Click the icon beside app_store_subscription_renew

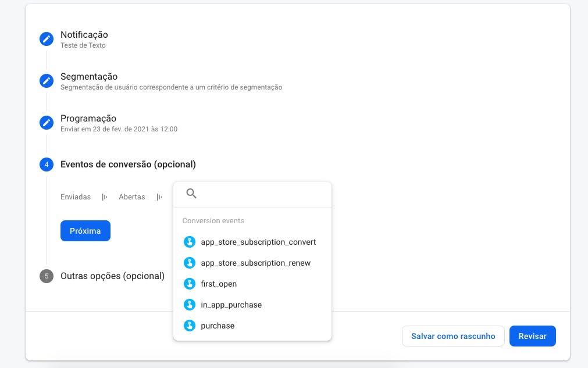[190, 263]
